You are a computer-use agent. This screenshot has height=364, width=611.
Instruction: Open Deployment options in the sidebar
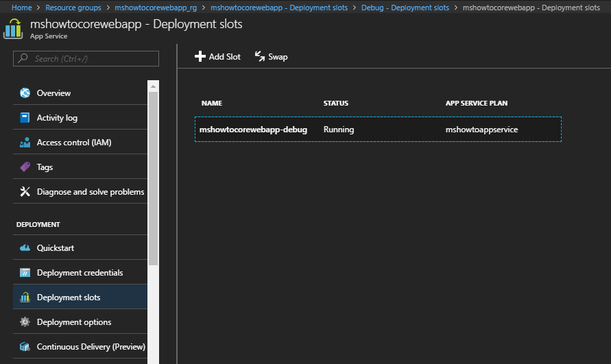pyautogui.click(x=80, y=322)
